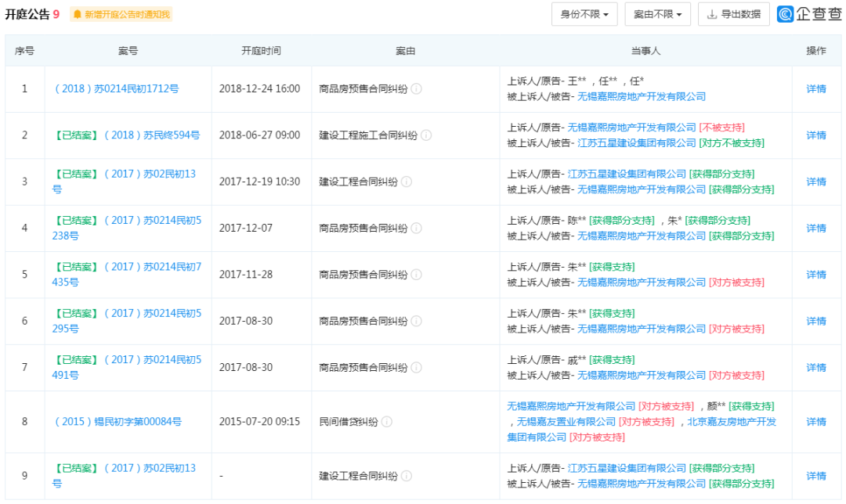Click 江苏五星建设集团有限公司 plaintiff in row 9
This screenshot has height=504, width=846.
(x=627, y=468)
